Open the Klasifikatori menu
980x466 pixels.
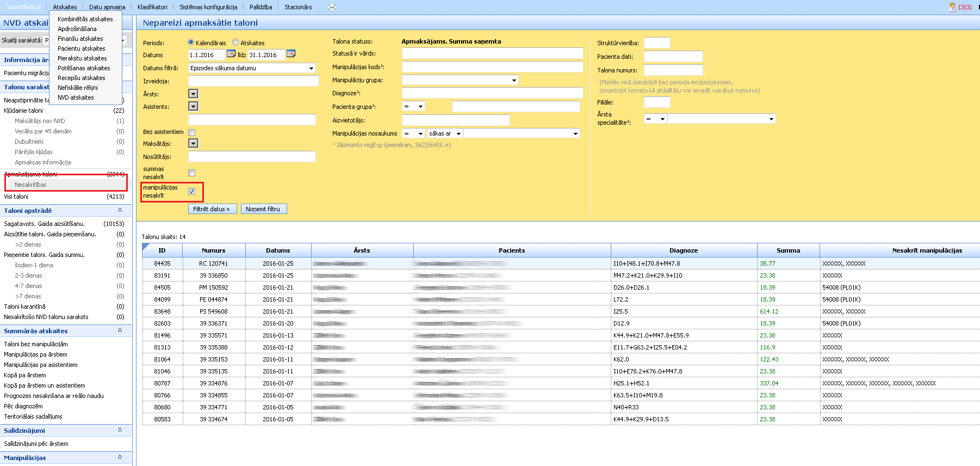152,7
